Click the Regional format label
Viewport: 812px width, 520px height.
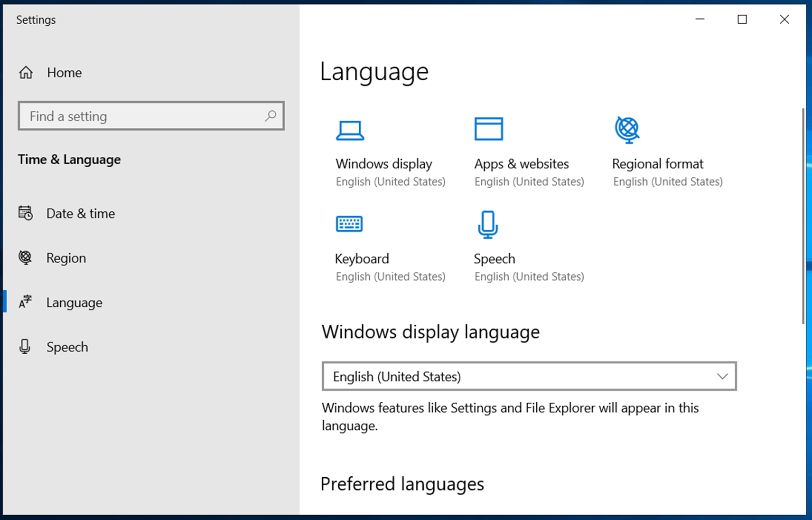tap(658, 164)
